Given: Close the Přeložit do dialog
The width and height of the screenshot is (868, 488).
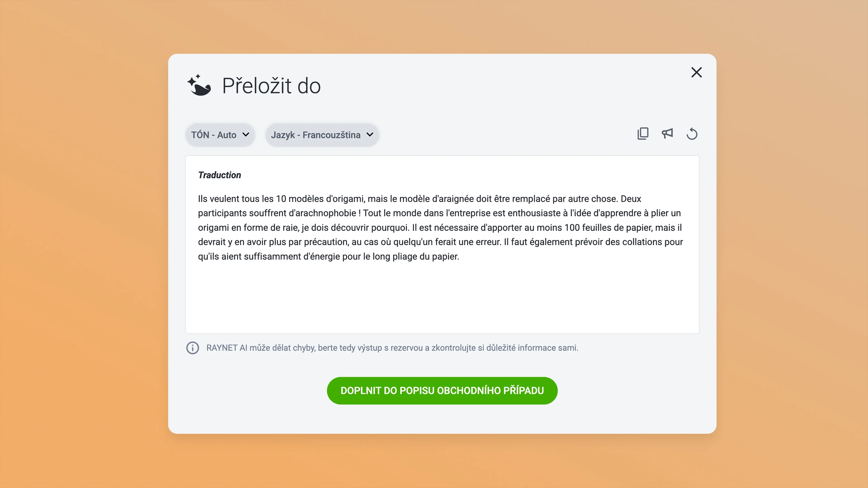Looking at the screenshot, I should 696,72.
